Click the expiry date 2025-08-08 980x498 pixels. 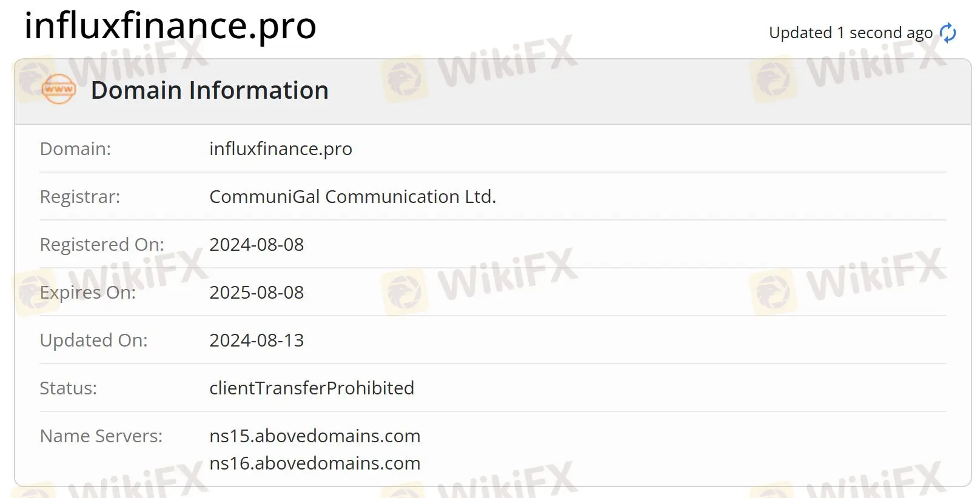[x=257, y=292]
